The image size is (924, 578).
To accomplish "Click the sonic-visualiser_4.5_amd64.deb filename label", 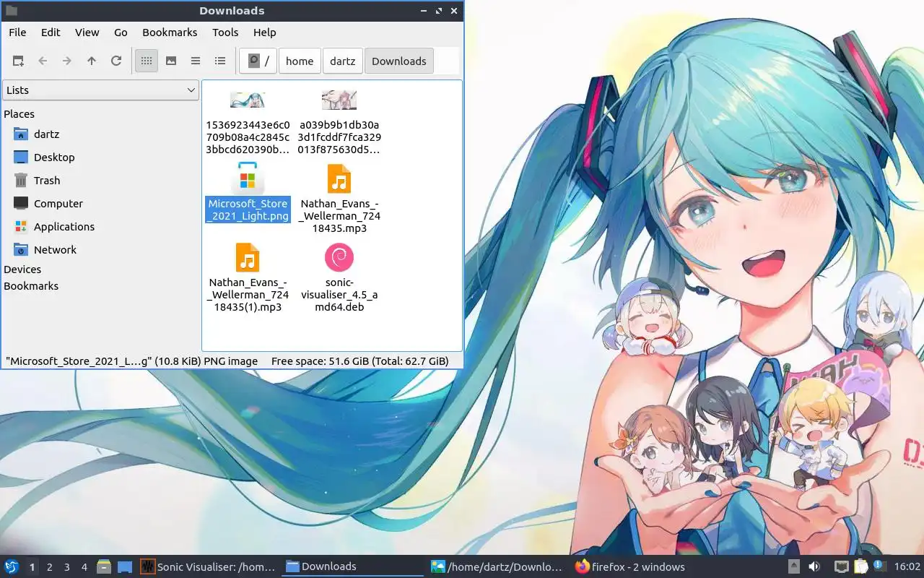I will [339, 295].
